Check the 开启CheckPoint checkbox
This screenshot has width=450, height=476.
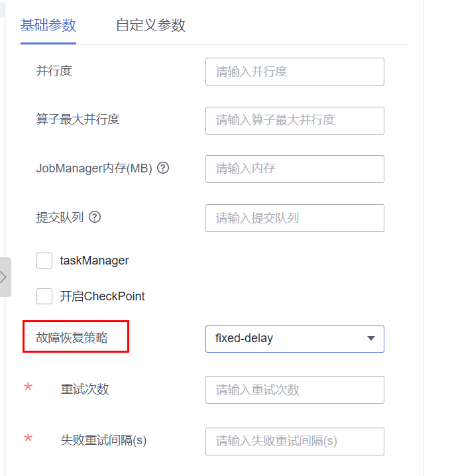44,296
